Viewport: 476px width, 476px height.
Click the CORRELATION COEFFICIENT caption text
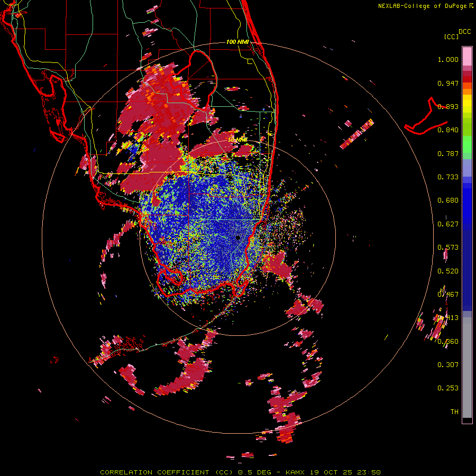154,472
